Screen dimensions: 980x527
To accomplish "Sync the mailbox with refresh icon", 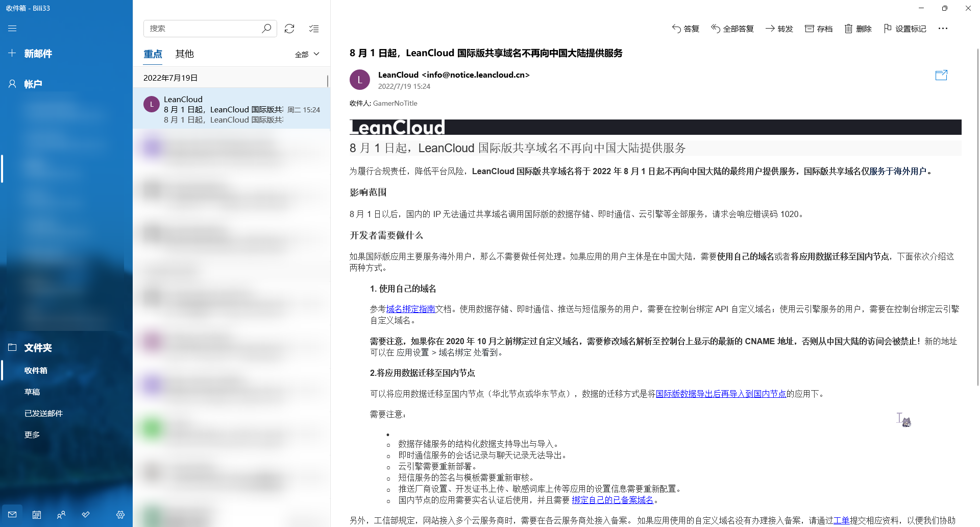I will [289, 29].
